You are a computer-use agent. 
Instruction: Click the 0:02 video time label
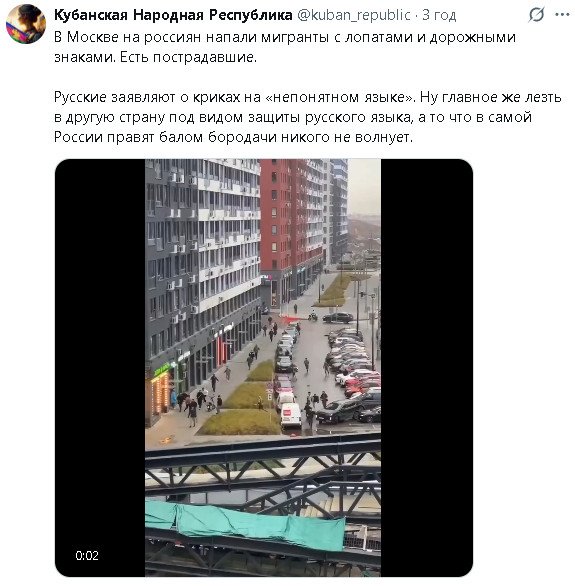coord(87,556)
